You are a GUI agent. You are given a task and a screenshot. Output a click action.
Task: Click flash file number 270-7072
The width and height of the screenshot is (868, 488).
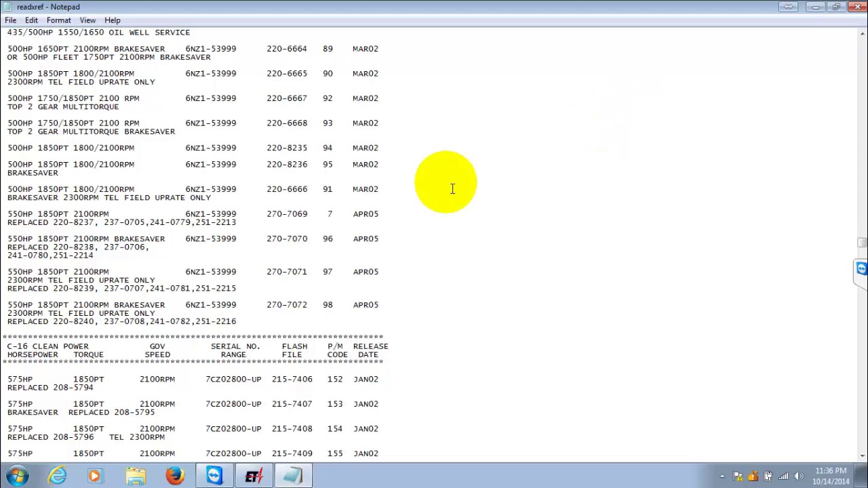click(x=287, y=305)
